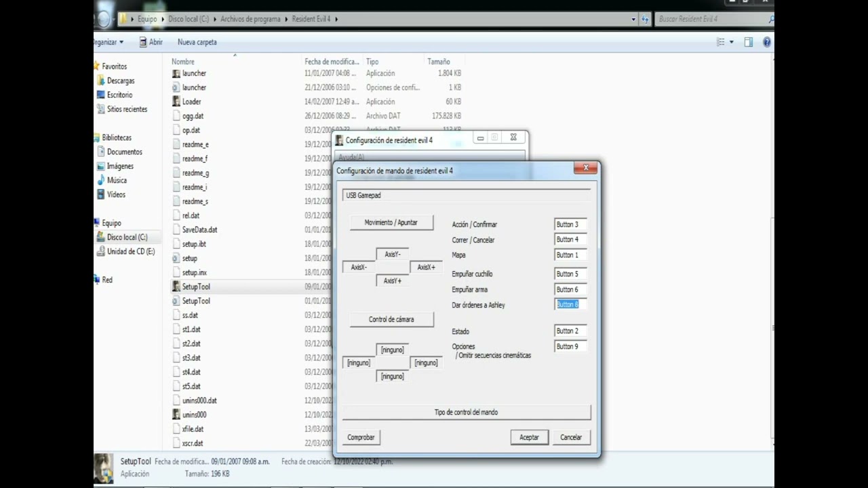Select the unins000 application icon
Image resolution: width=868 pixels, height=488 pixels.
click(x=176, y=415)
